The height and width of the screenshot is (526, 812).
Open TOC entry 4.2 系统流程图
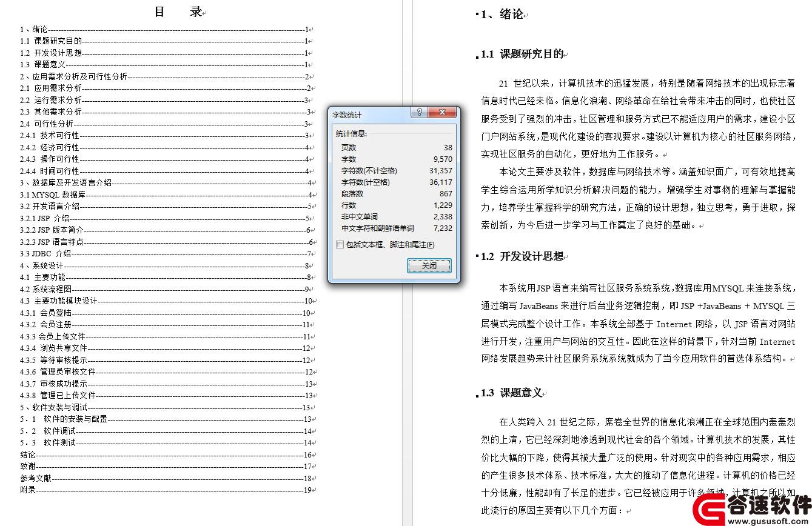click(x=166, y=289)
